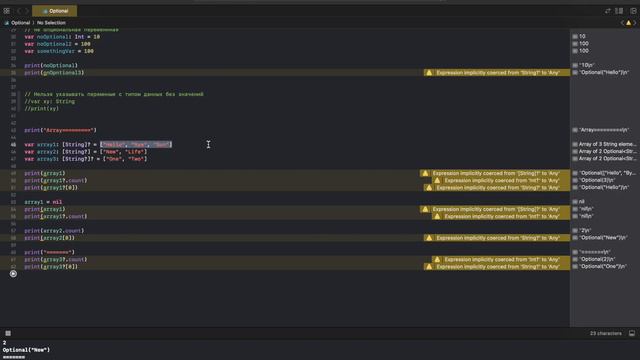Image resolution: width=640 pixels, height=360 pixels.
Task: Run playground with the play button
Action: pyautogui.click(x=13, y=274)
